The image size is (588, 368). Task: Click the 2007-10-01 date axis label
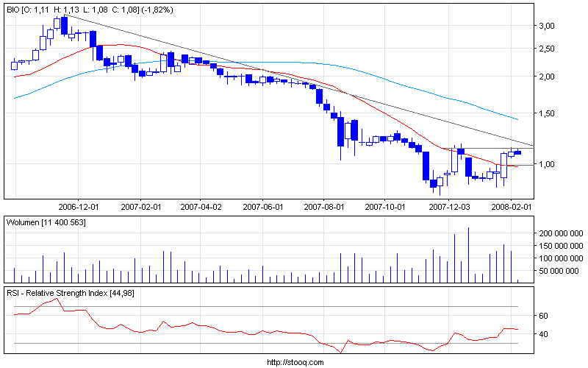[385, 207]
